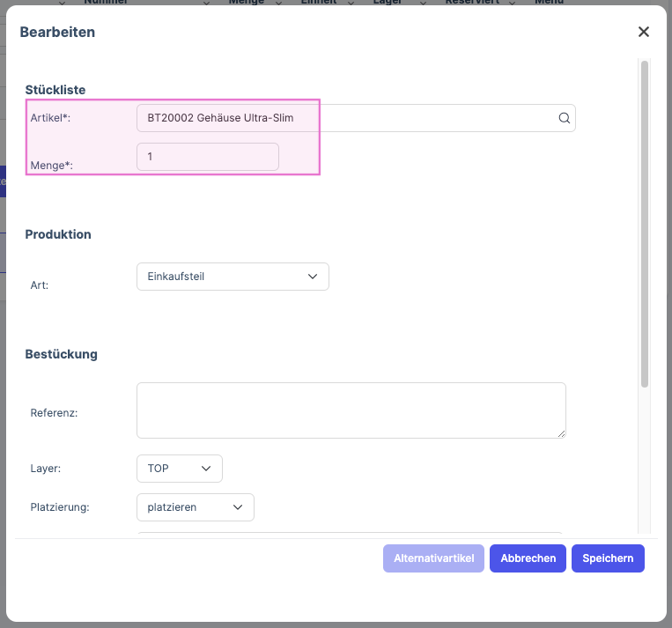Click the Layer: label
Viewport: 672px width, 628px height.
pos(45,469)
